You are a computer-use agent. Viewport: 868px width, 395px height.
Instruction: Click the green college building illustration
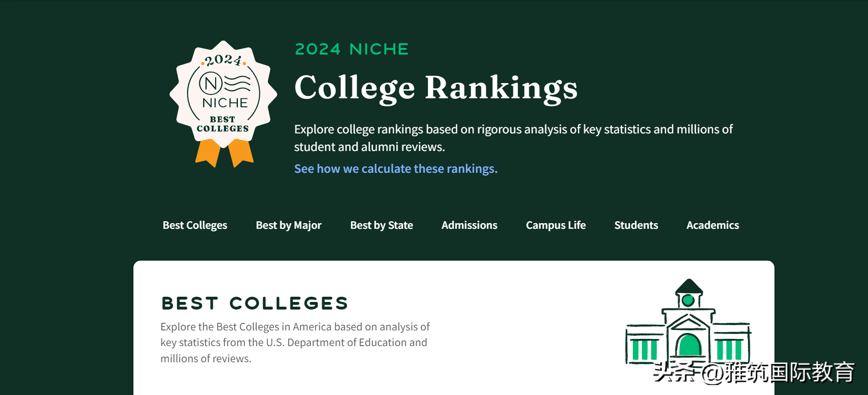(x=689, y=328)
